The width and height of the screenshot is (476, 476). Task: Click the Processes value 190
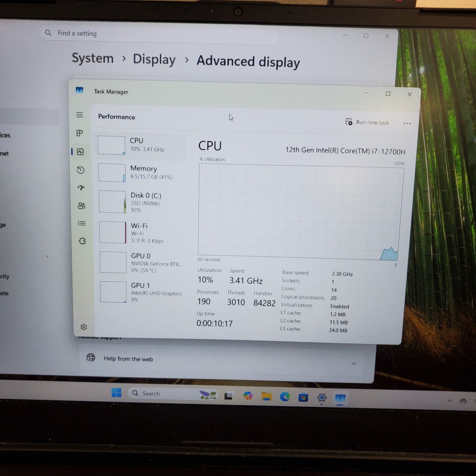pos(204,301)
